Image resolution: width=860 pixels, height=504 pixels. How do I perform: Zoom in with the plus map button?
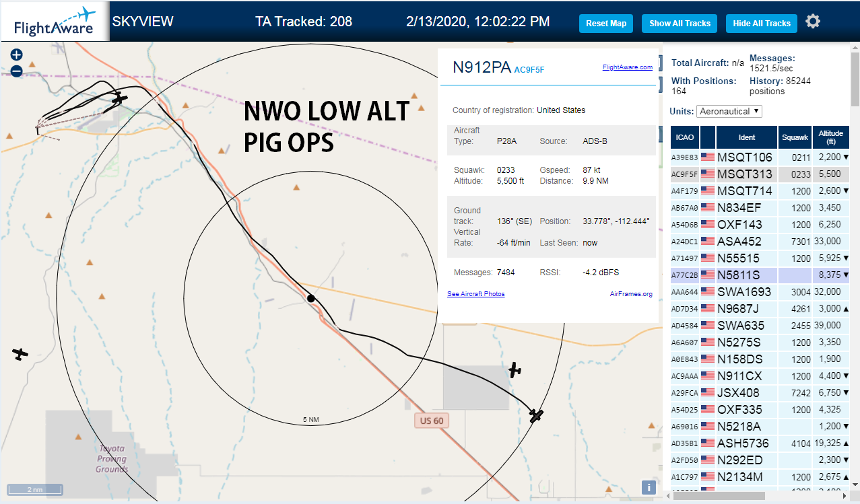point(17,55)
